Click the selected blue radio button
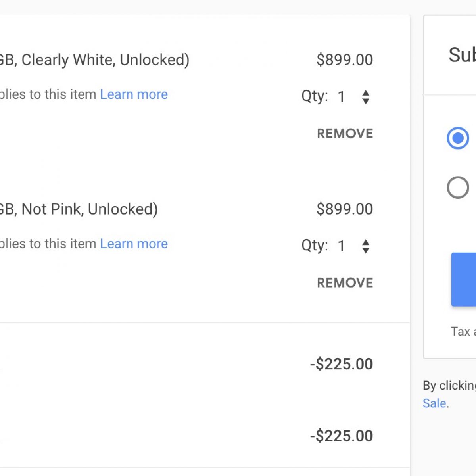The image size is (476, 476). pos(458,138)
